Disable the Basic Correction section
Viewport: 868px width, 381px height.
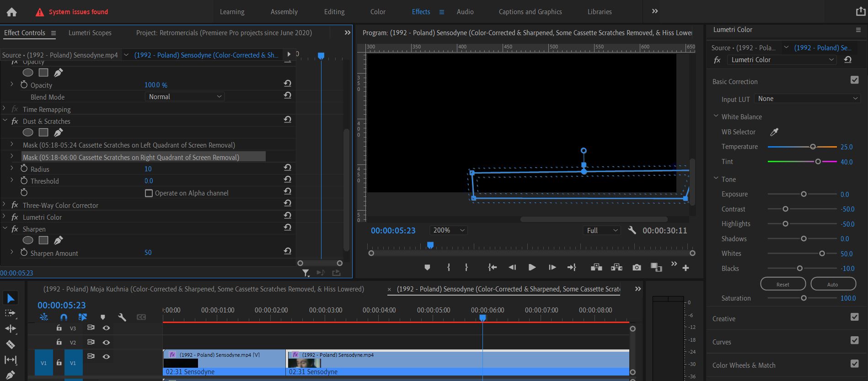pos(854,80)
